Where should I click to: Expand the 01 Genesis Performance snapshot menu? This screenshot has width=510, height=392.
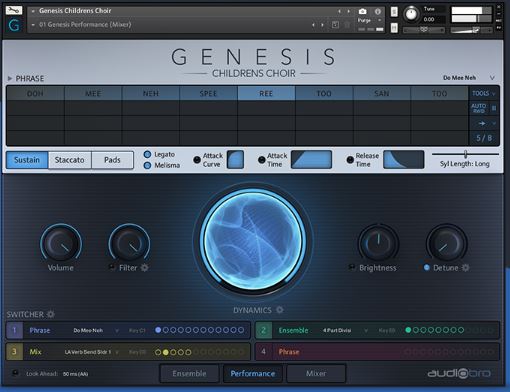pyautogui.click(x=33, y=25)
